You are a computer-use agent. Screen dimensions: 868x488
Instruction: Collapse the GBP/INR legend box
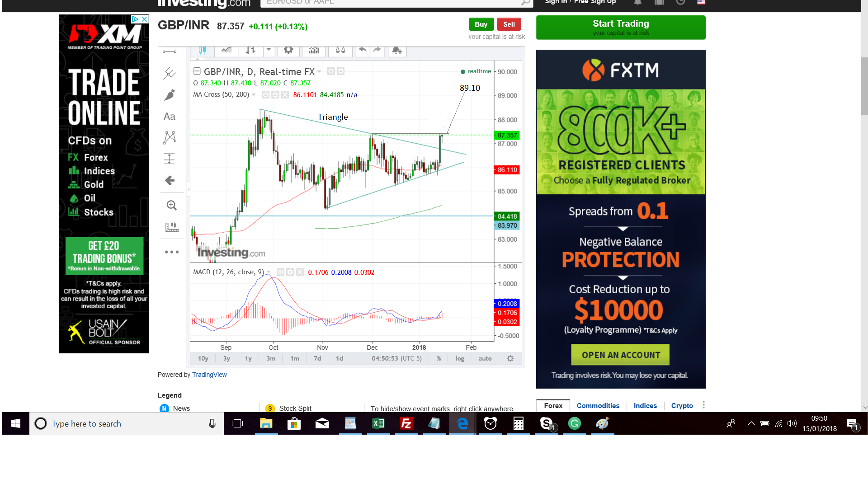(197, 71)
